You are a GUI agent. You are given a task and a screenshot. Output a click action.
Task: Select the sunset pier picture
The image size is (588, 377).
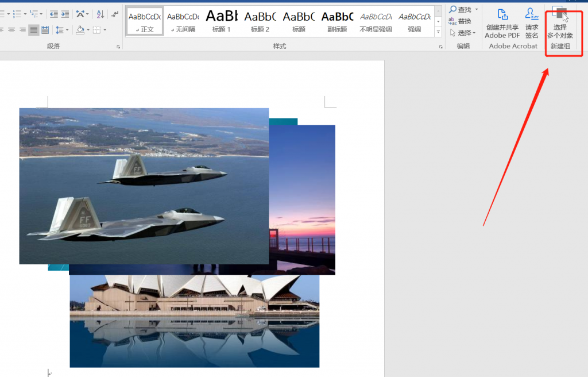[x=302, y=199]
